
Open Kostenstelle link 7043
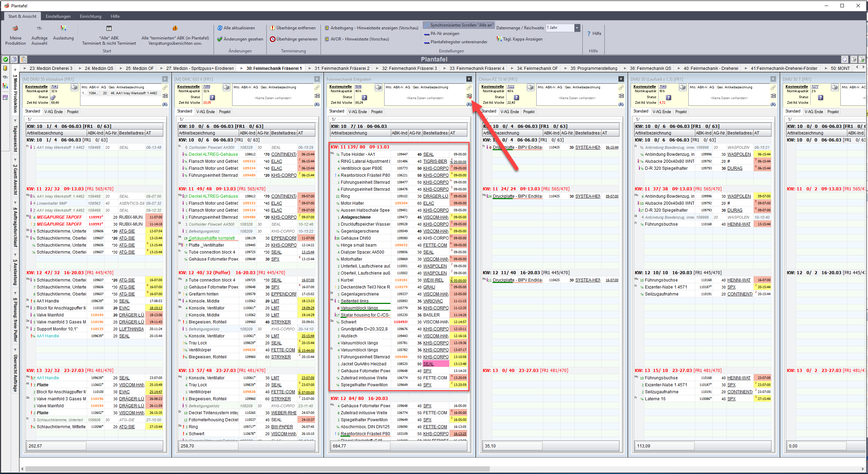(55, 87)
